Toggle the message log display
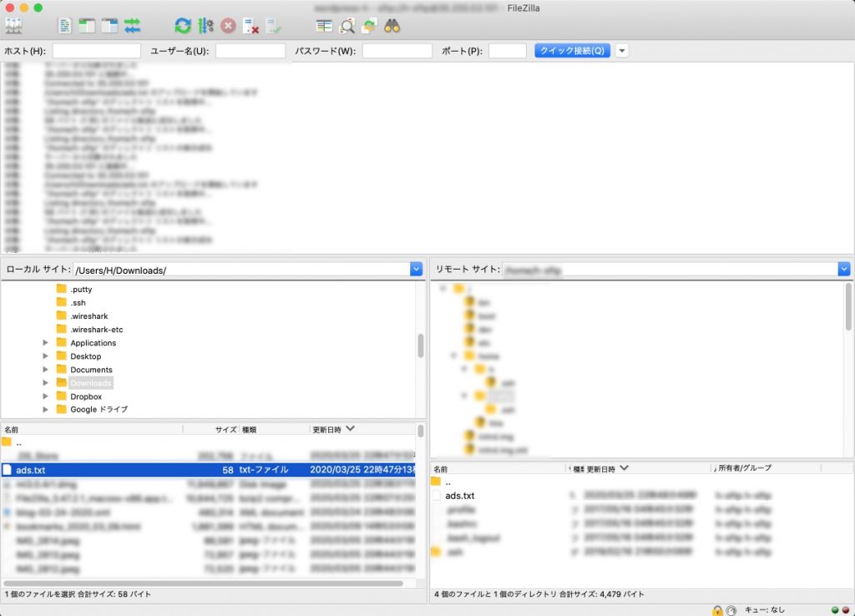Screen dimensions: 855x616 [64, 25]
